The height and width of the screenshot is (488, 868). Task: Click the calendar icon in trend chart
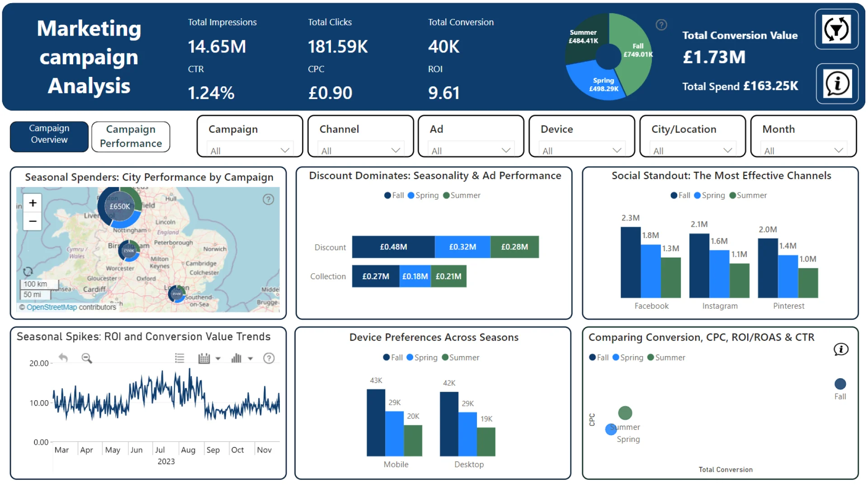pyautogui.click(x=204, y=358)
